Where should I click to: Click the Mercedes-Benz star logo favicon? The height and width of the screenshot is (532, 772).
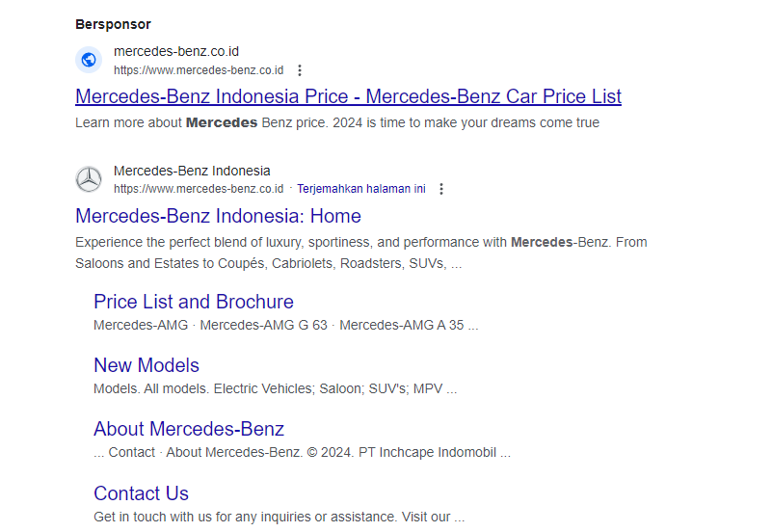[89, 179]
